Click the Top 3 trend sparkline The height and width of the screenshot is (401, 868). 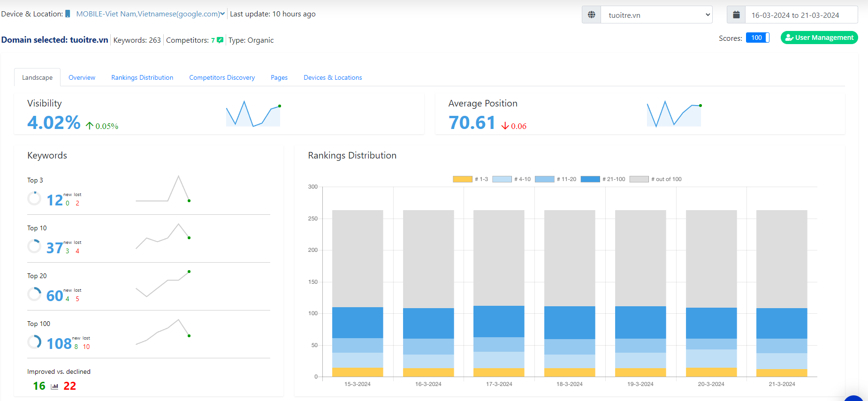click(163, 189)
